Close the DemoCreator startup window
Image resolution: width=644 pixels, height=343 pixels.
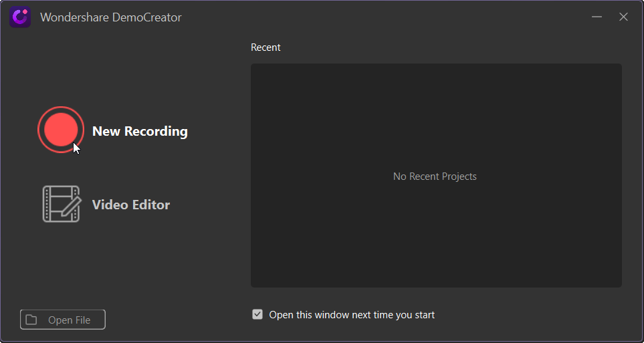623,17
